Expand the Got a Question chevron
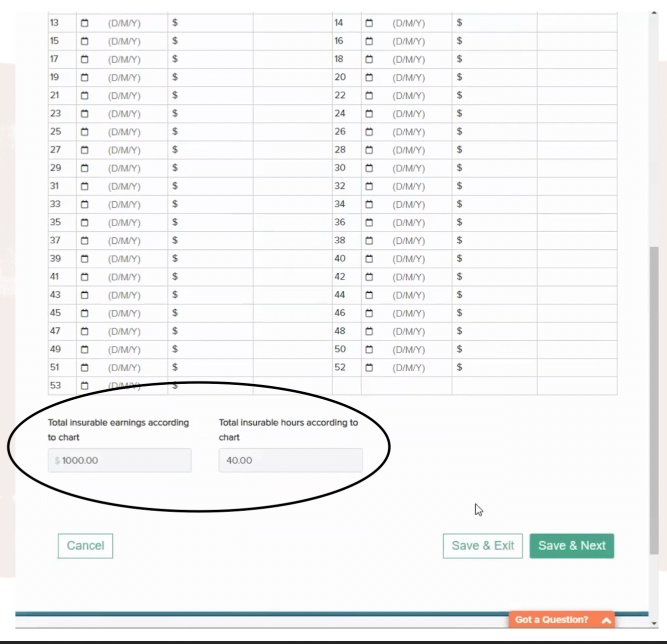The height and width of the screenshot is (644, 667). click(x=606, y=620)
